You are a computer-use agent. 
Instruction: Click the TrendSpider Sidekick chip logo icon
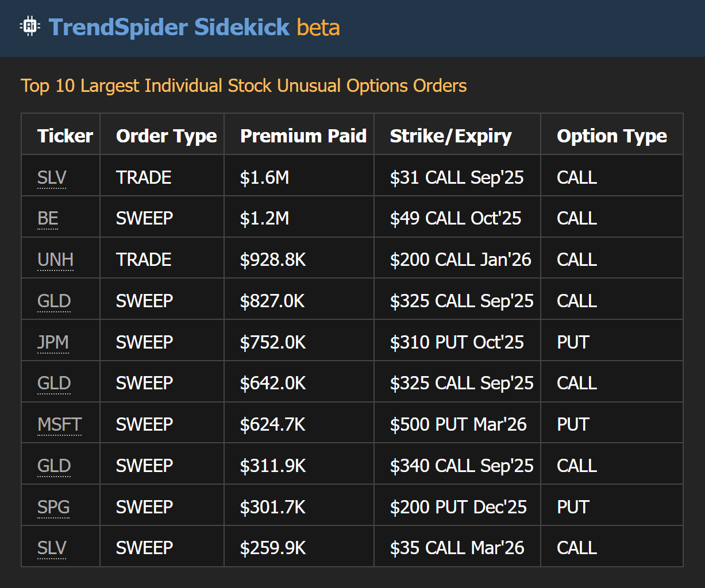(x=30, y=26)
